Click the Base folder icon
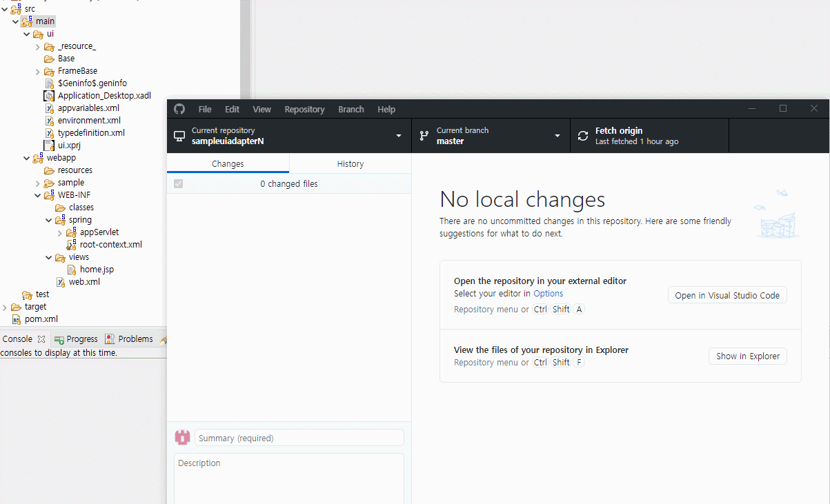The height and width of the screenshot is (504, 830). point(49,59)
